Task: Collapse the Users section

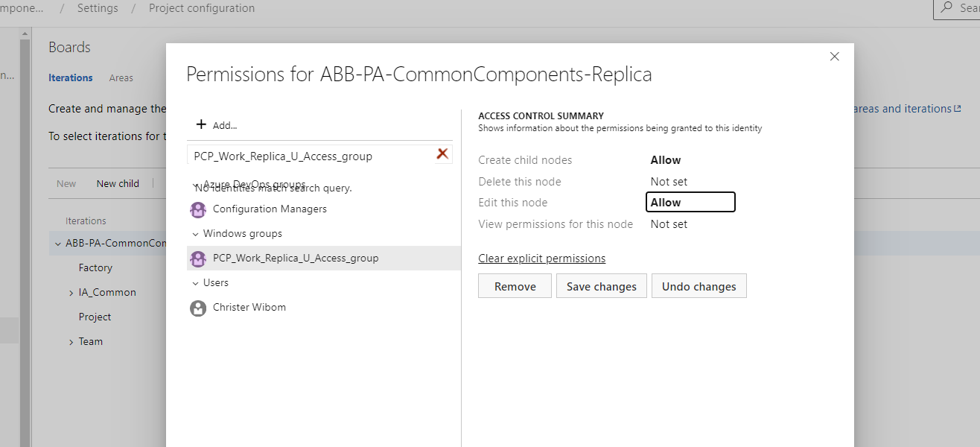Action: (x=195, y=283)
